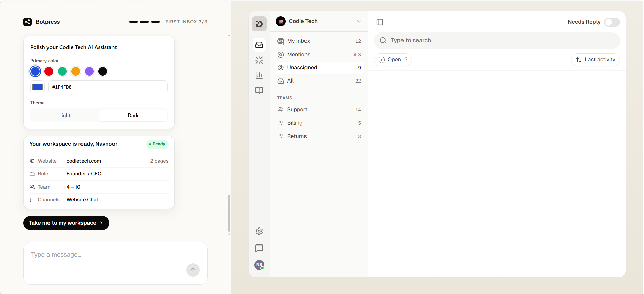
Task: Click the codietech.com website value
Action: coord(84,161)
